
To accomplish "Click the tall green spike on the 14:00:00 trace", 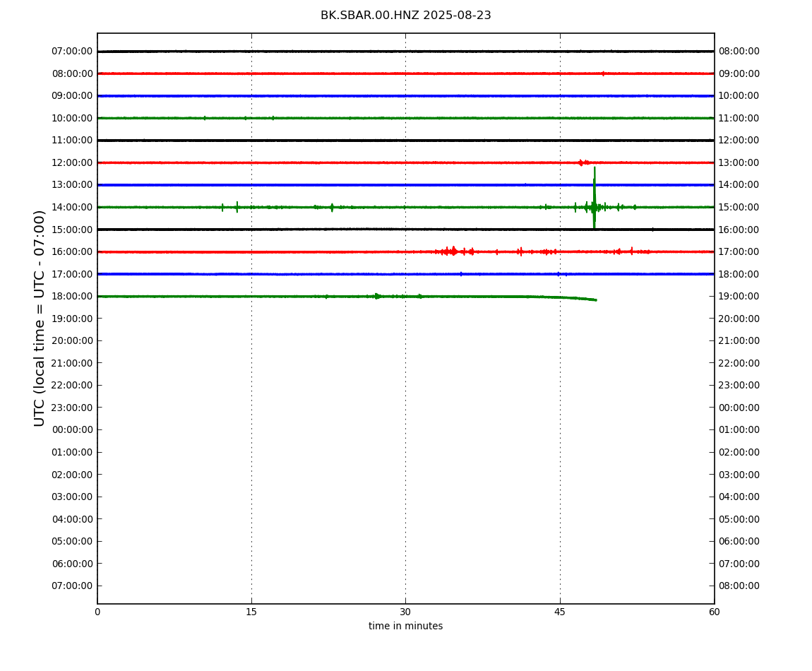I will click(595, 198).
